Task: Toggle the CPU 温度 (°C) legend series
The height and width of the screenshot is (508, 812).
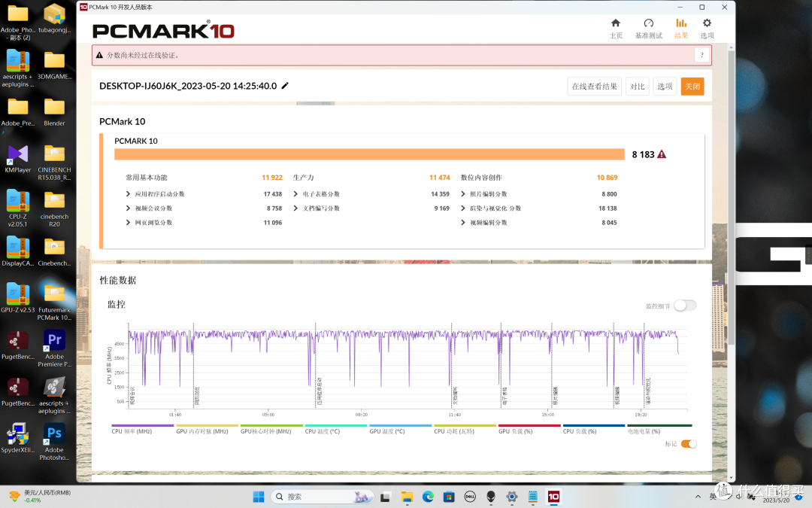Action: click(336, 430)
